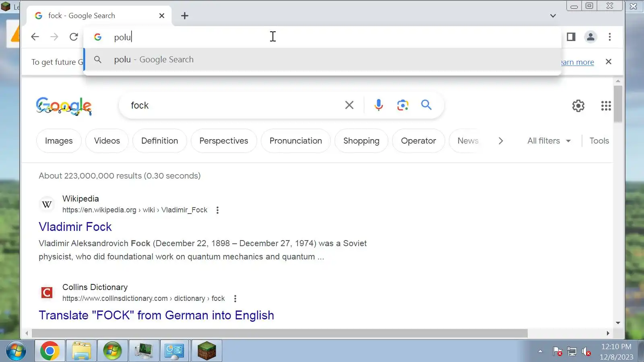
Task: Click the browser forward arrow
Action: click(54, 37)
